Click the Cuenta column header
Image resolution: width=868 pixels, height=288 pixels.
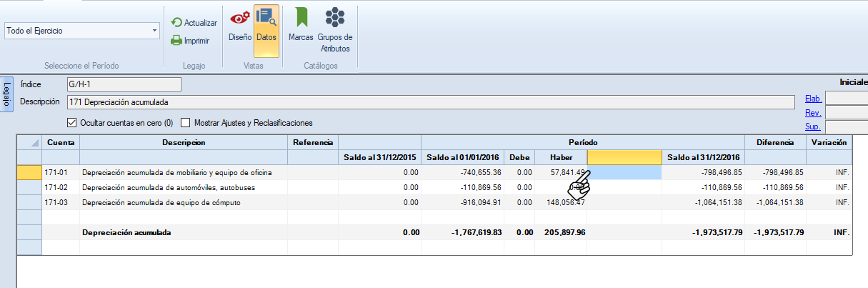pyautogui.click(x=61, y=142)
